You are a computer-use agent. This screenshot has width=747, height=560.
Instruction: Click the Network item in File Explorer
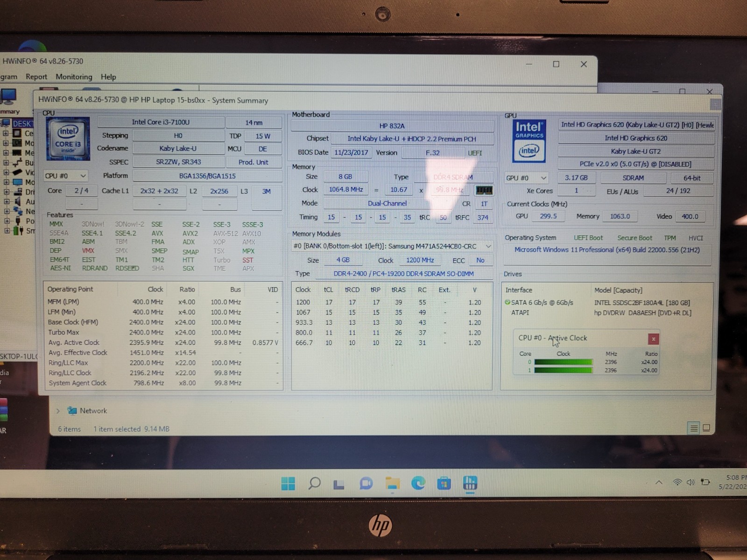tap(93, 411)
